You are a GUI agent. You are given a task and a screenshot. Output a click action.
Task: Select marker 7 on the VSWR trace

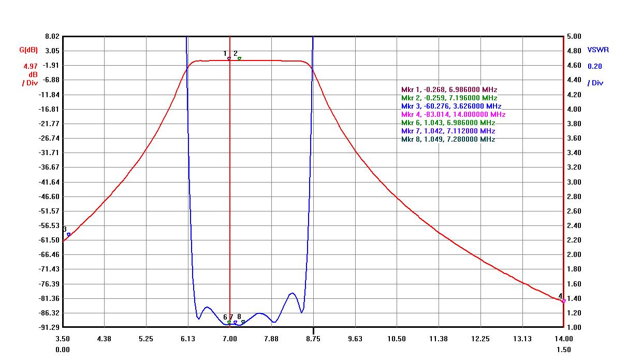(235, 322)
